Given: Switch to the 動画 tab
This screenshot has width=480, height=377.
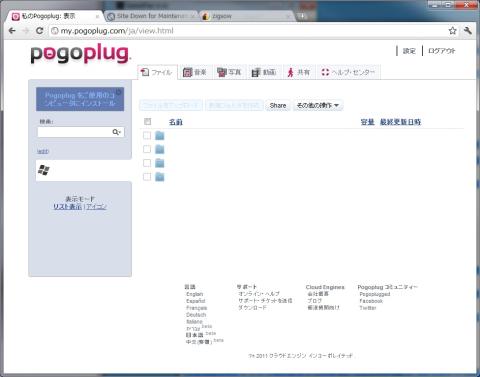Looking at the screenshot, I should [x=264, y=72].
